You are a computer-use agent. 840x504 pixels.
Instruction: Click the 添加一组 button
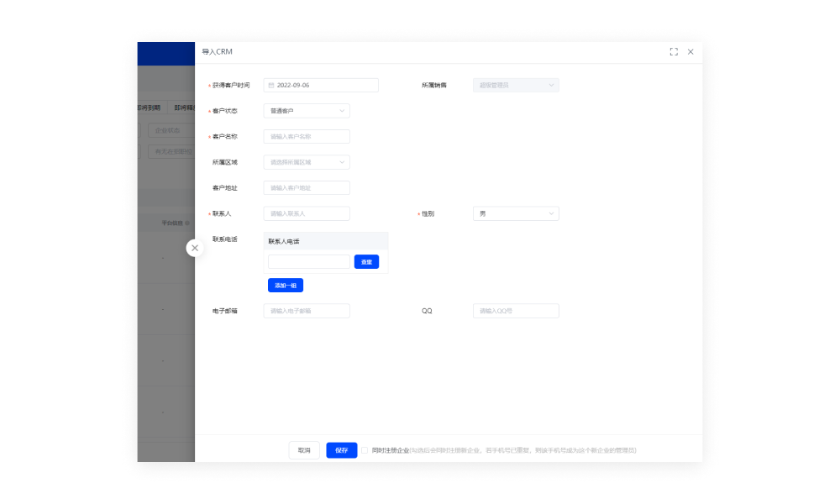[x=286, y=286]
